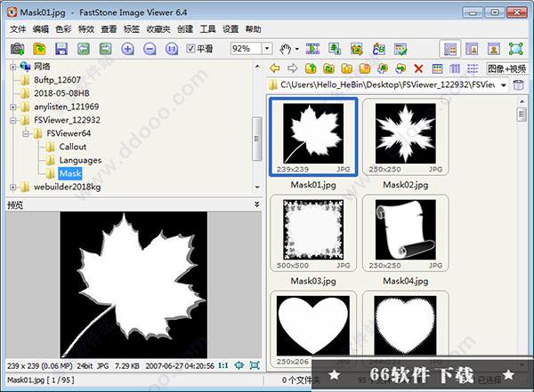The height and width of the screenshot is (392, 534).
Task: Expand the 网络 tree node
Action: (13, 67)
